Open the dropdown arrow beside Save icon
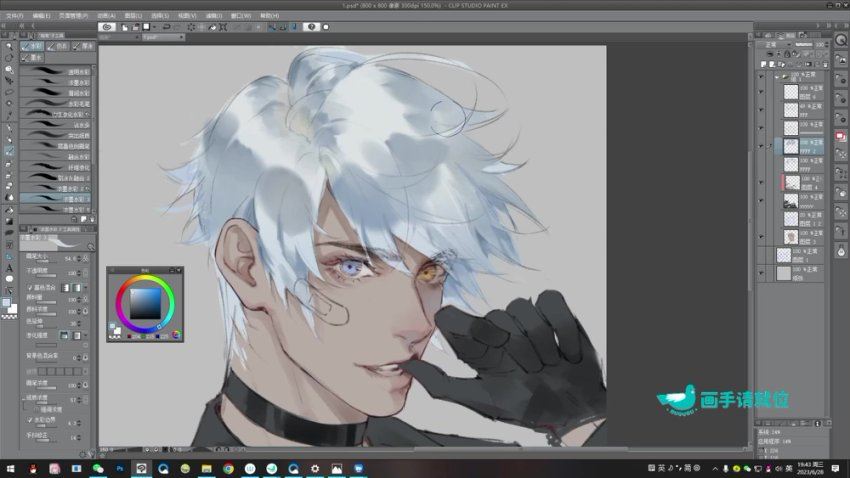 [154, 27]
